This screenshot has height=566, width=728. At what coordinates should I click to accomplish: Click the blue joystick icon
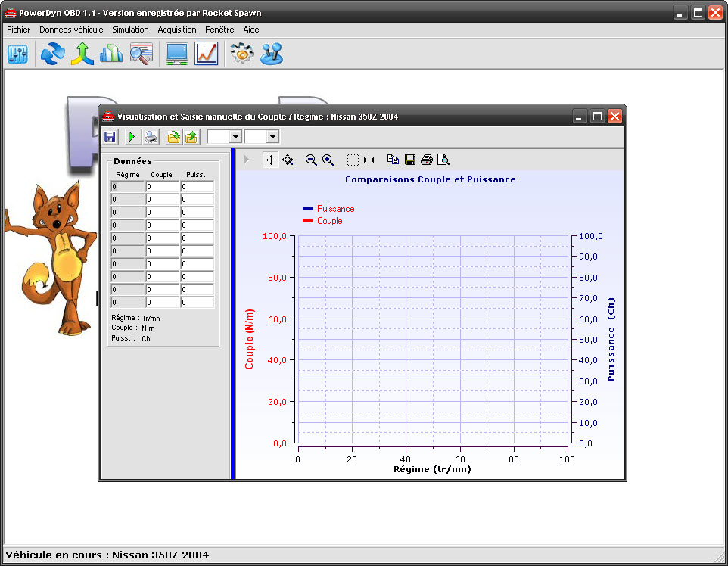click(x=271, y=54)
